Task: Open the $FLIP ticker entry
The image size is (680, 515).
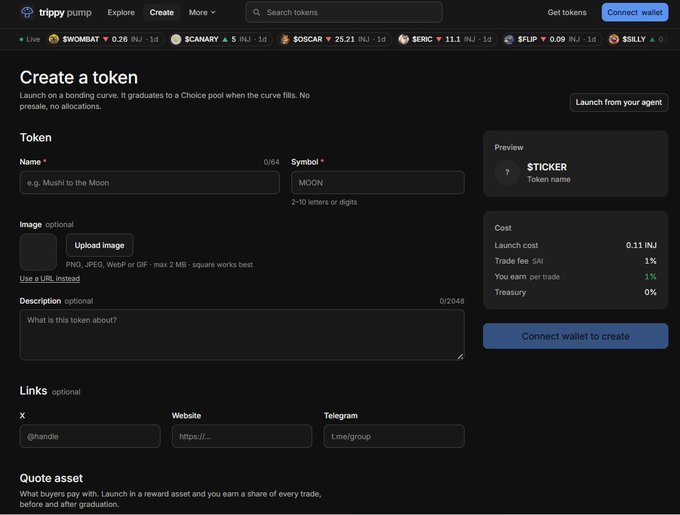Action: tap(551, 39)
